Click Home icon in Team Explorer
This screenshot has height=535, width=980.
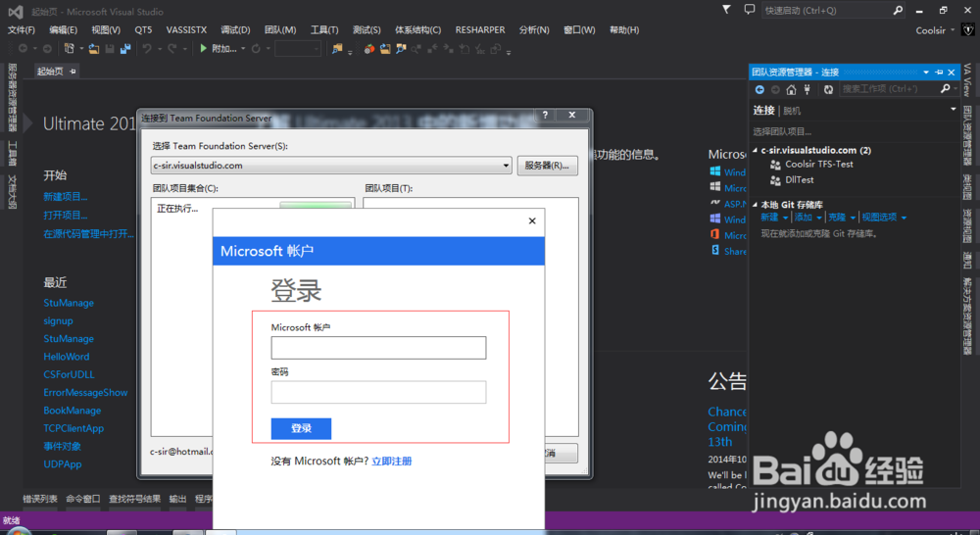[791, 89]
